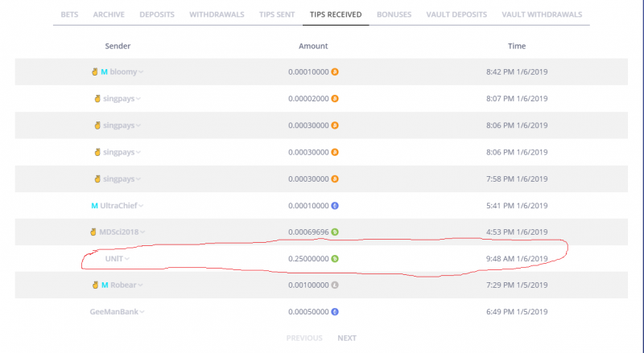The width and height of the screenshot is (644, 353).
Task: Expand the GeeManBank sender dropdown
Action: click(142, 312)
